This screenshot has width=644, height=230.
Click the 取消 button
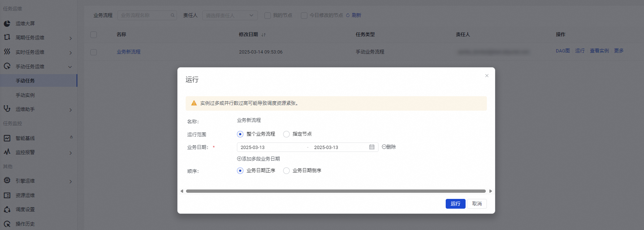(x=477, y=204)
